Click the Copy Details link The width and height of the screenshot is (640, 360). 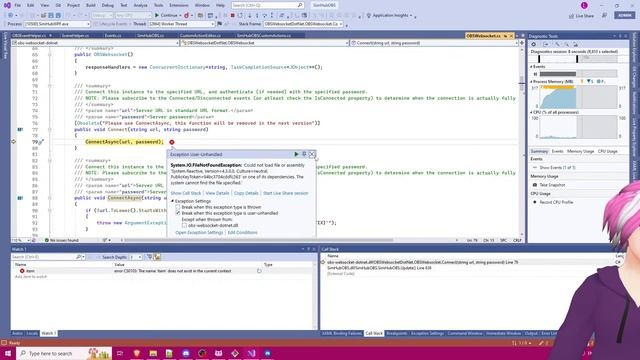(246, 193)
